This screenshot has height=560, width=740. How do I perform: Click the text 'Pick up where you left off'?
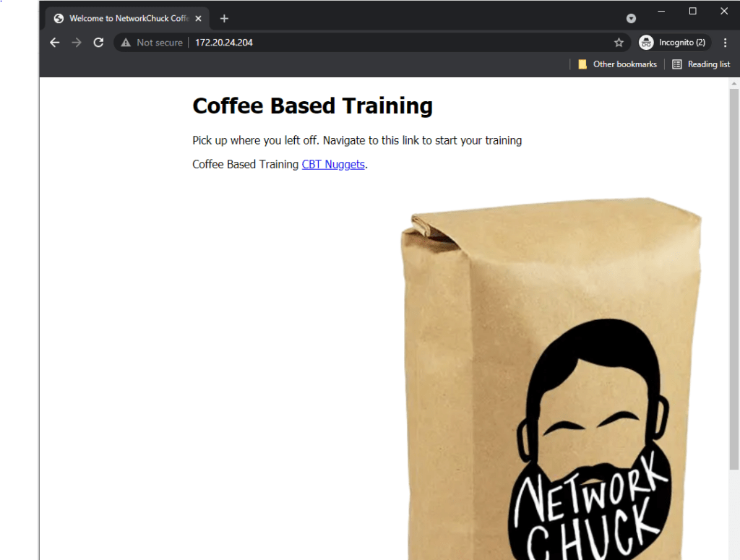(255, 141)
